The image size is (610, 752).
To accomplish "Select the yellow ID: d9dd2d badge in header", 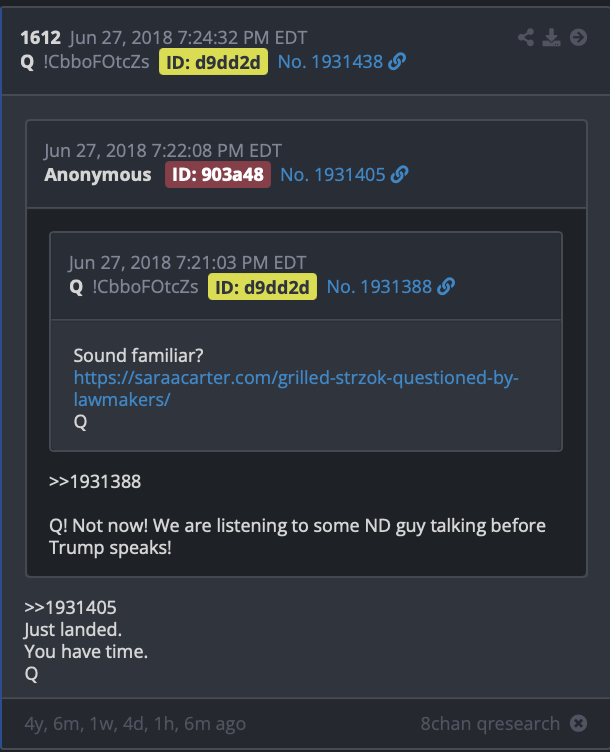I will pyautogui.click(x=213, y=62).
